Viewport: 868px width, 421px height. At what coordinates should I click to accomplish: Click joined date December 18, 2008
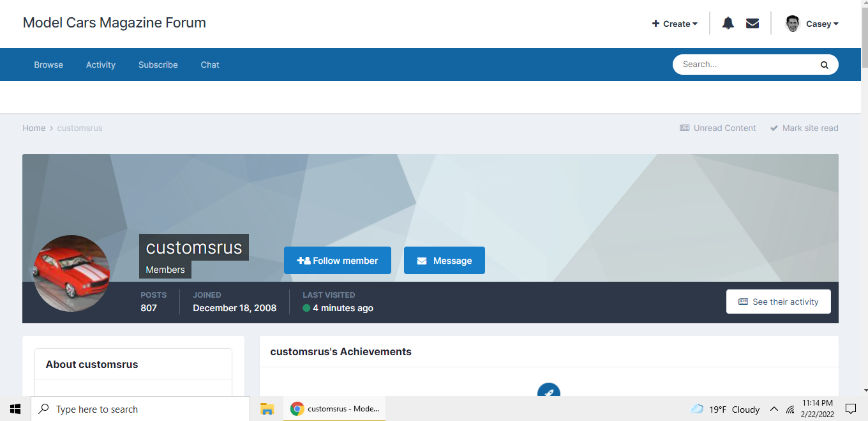[x=235, y=308]
